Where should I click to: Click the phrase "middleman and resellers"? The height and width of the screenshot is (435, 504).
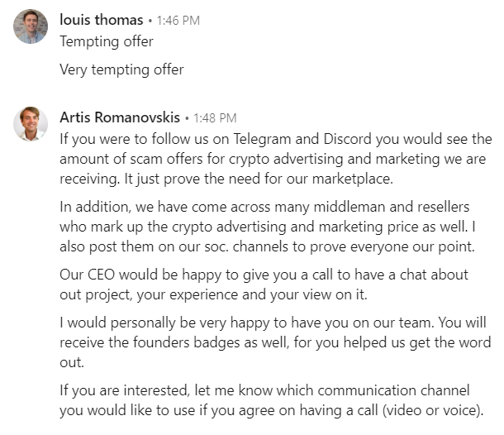point(391,207)
